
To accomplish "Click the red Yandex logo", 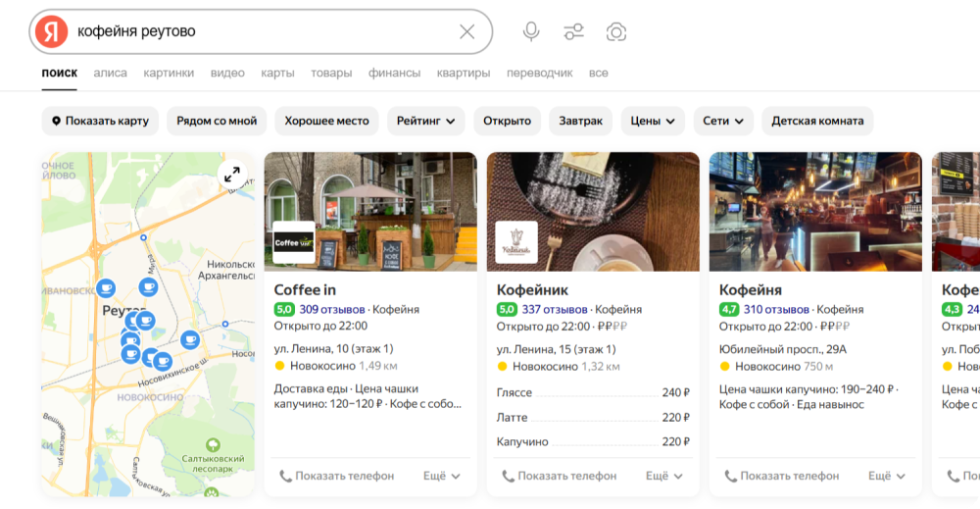I will [51, 31].
